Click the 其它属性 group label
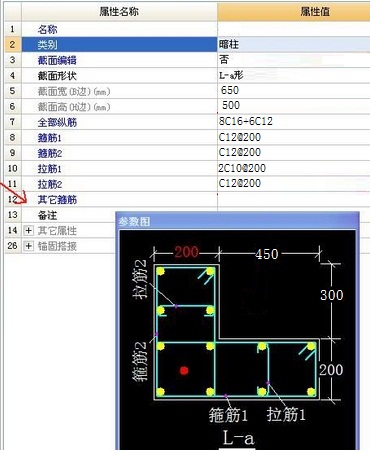370x453 pixels. 57,230
